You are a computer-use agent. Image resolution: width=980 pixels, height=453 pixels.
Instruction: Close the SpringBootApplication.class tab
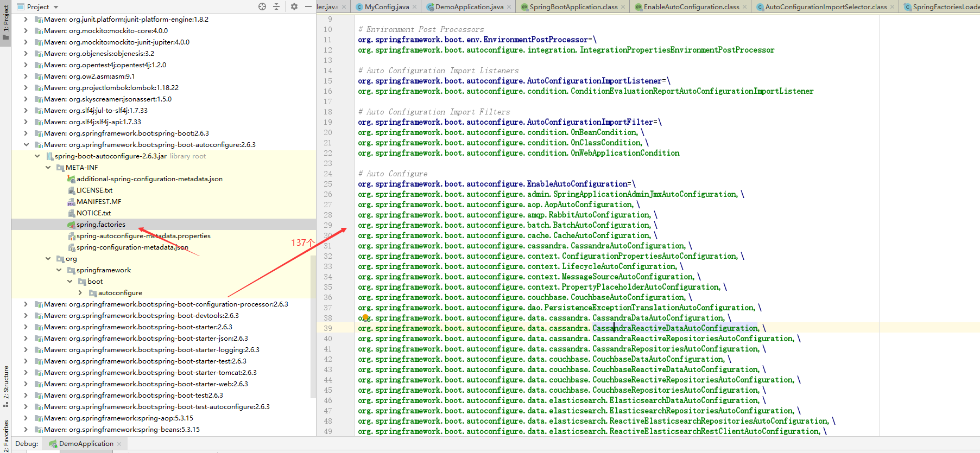click(623, 7)
